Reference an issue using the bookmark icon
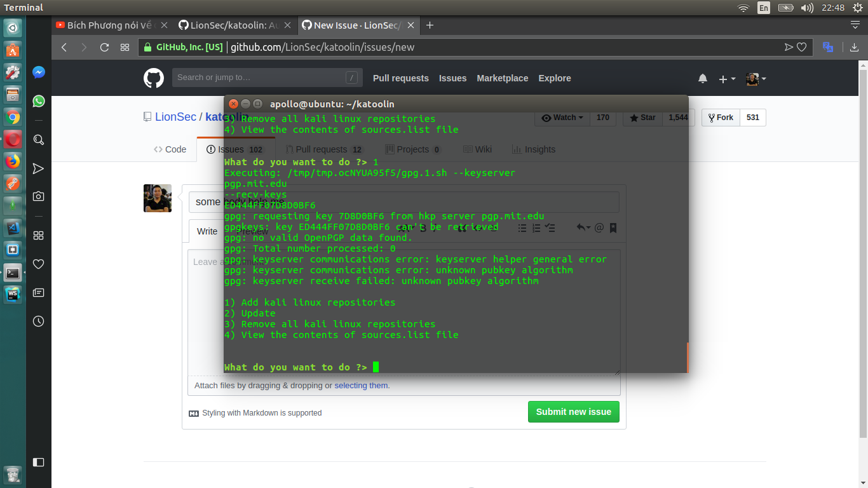Image resolution: width=868 pixels, height=488 pixels. [613, 227]
